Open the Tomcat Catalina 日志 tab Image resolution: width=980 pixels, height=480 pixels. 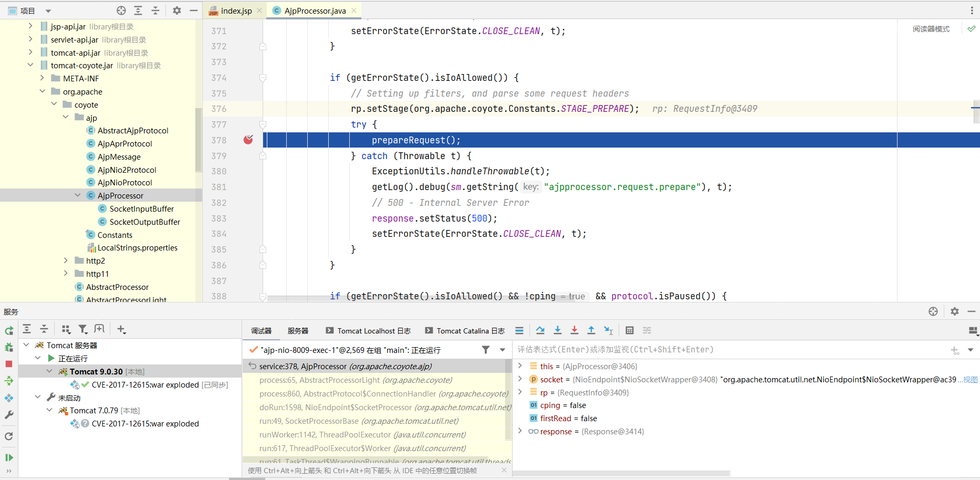click(465, 331)
